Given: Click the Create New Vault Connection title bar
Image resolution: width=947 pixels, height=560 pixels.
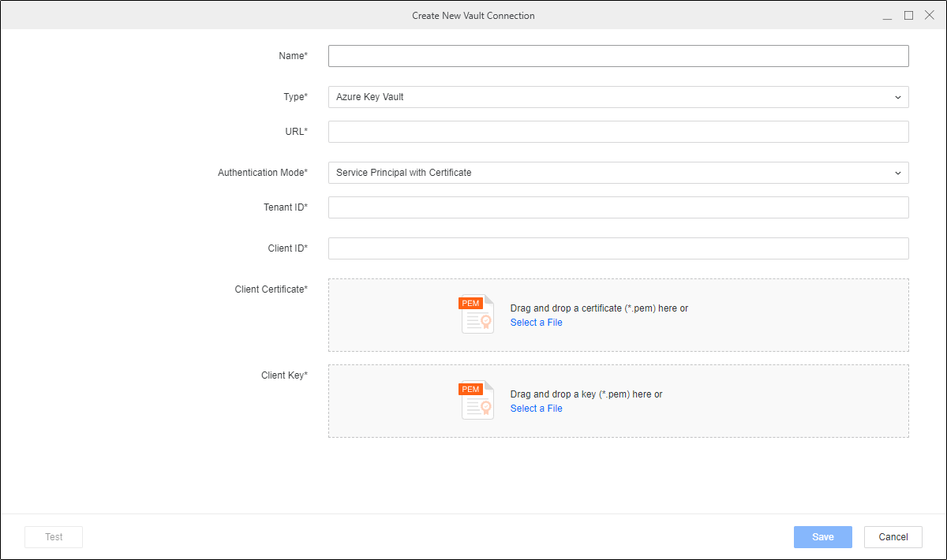Looking at the screenshot, I should click(473, 16).
